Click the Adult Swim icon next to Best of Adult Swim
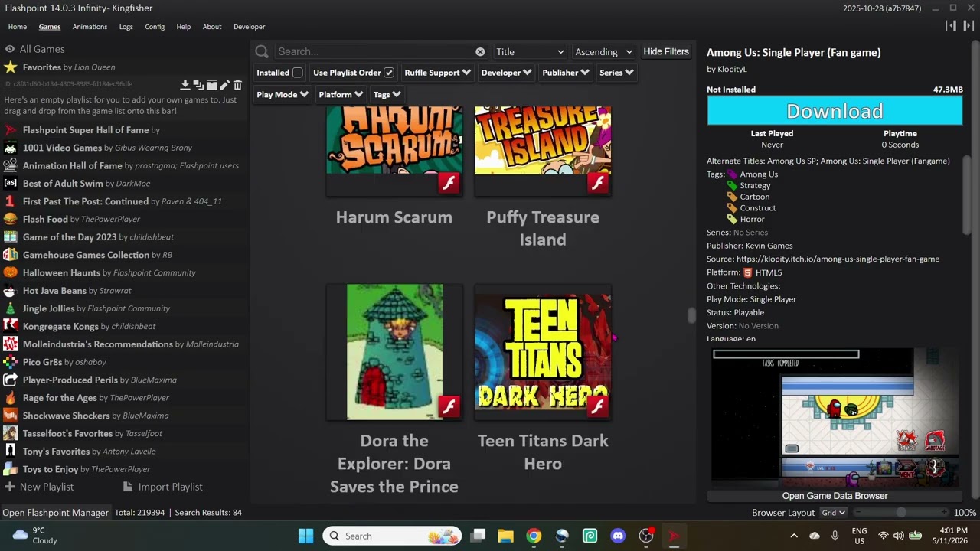980x551 pixels. (x=10, y=184)
